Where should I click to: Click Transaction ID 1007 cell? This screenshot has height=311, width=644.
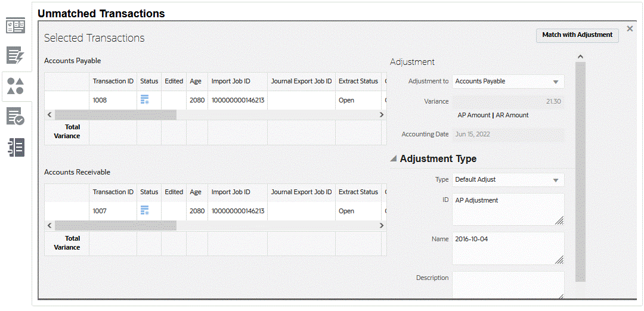click(x=100, y=211)
